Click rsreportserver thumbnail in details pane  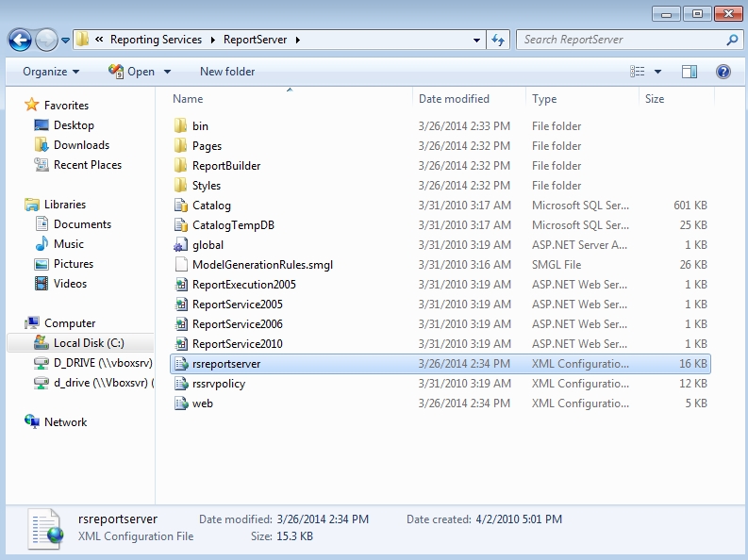(46, 529)
